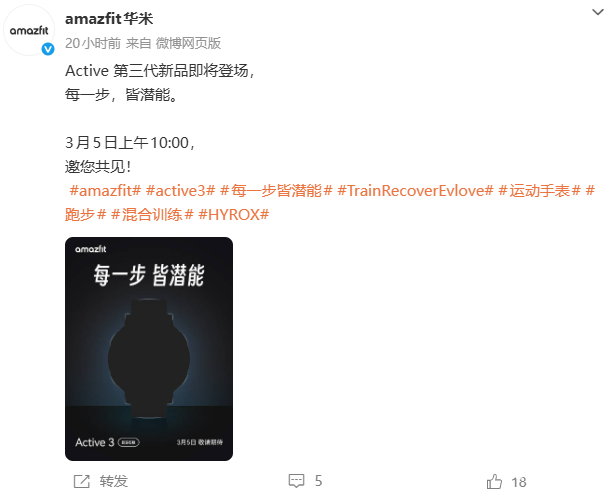Open the #HYROX# hashtag
The width and height of the screenshot is (614, 492).
pyautogui.click(x=234, y=215)
